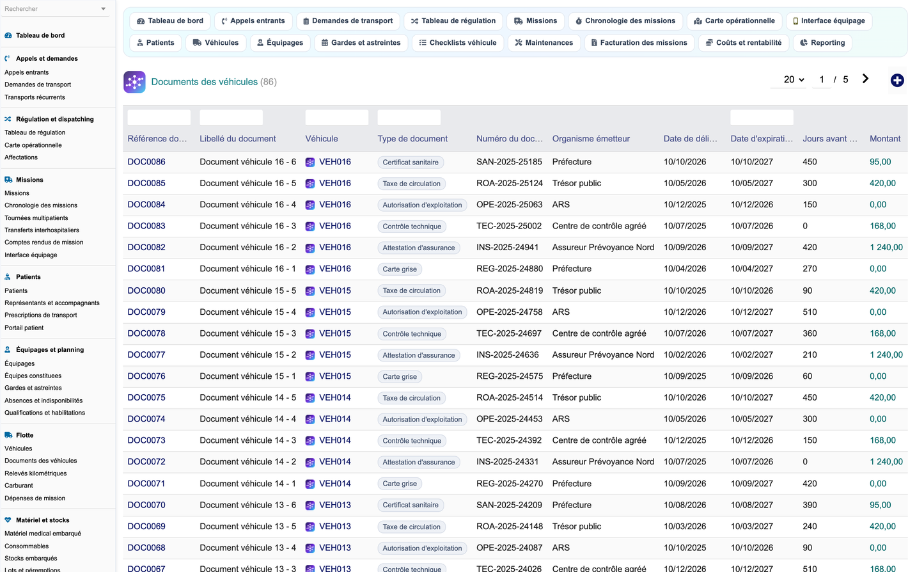Image resolution: width=924 pixels, height=572 pixels.
Task: Open Appels entrants tab
Action: pos(253,21)
